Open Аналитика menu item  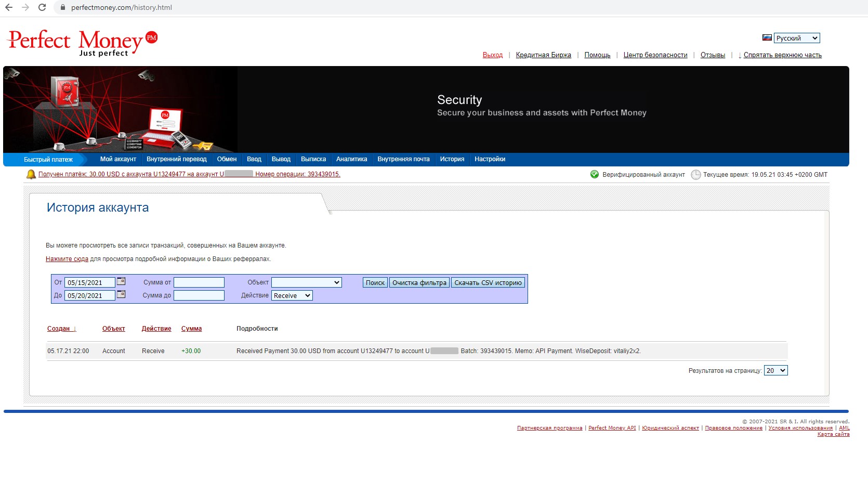[352, 159]
